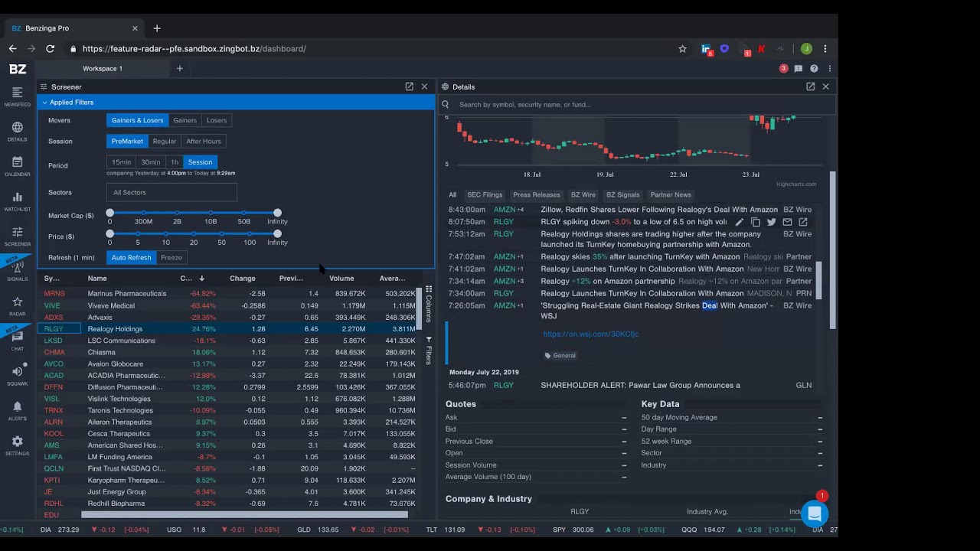
Task: Select the Period Session option
Action: point(201,162)
